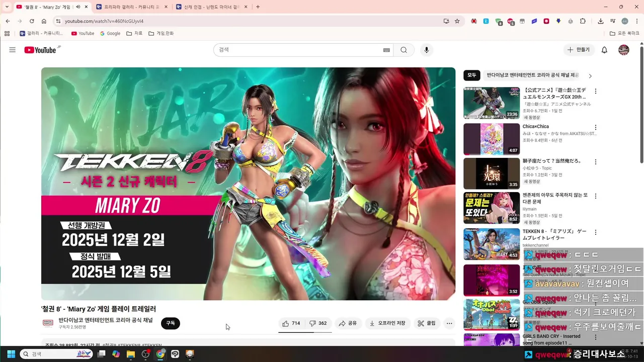Open the 게임,만화 bookmarks folder

161,33
